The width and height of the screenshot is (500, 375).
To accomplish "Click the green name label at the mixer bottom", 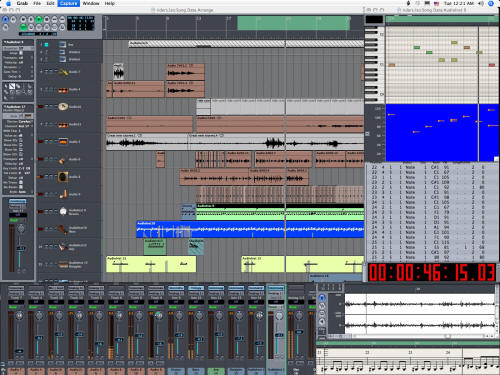I will click(216, 371).
